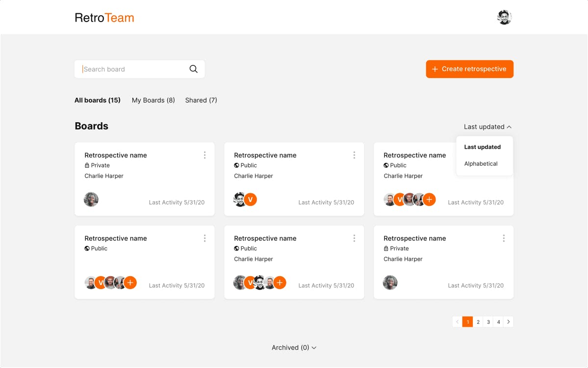The height and width of the screenshot is (368, 588).
Task: Click the RetroTeam logo
Action: tap(104, 18)
